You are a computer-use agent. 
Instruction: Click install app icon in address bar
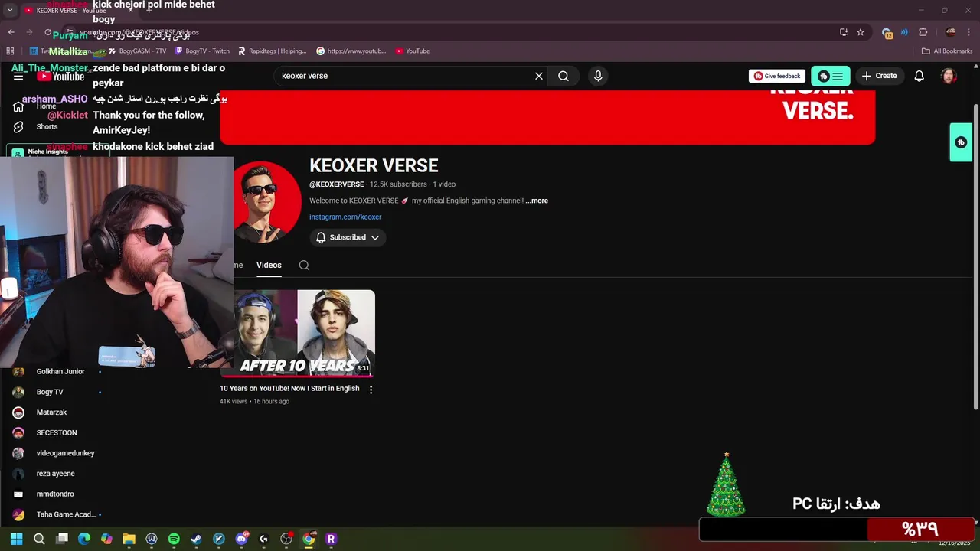(x=844, y=32)
